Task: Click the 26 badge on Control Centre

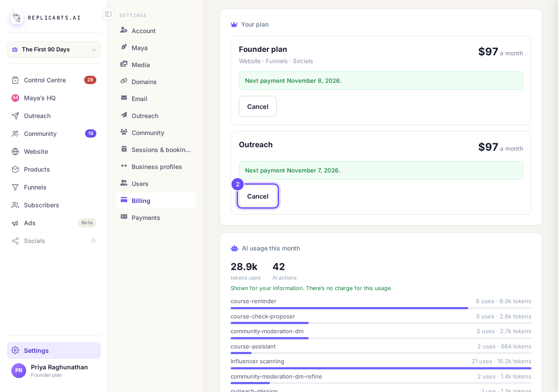Action: [x=90, y=80]
